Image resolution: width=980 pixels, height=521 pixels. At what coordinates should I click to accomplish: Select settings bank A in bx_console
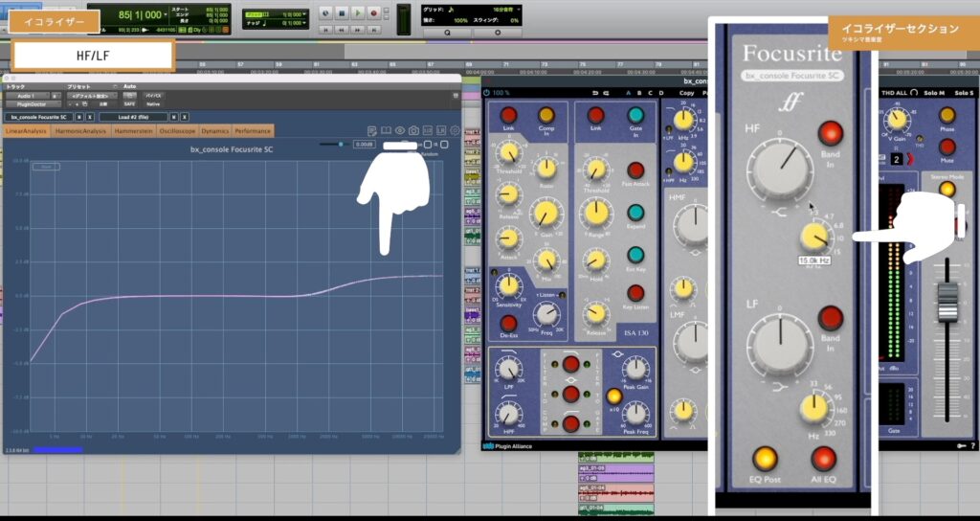tap(629, 93)
